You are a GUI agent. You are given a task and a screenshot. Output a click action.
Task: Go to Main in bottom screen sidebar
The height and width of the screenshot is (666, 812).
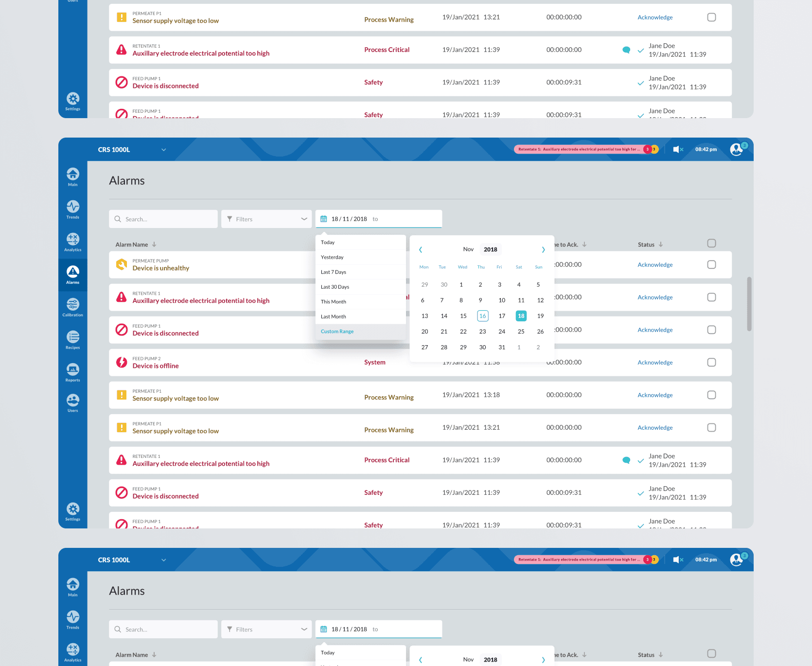[x=73, y=588]
